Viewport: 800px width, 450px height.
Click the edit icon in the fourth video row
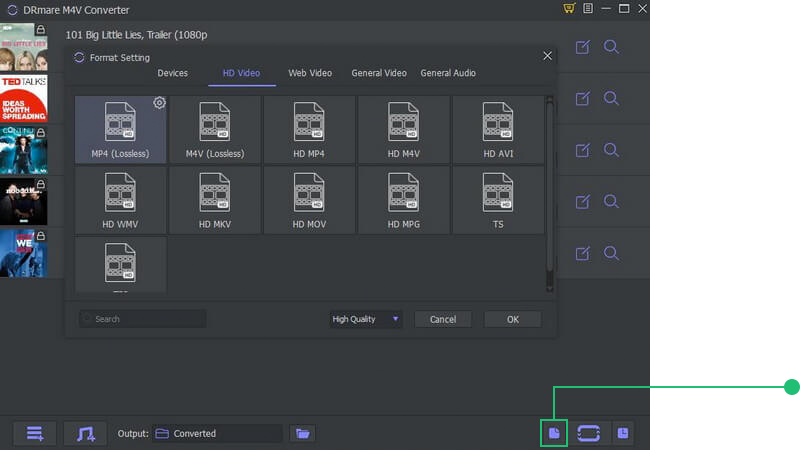[582, 202]
